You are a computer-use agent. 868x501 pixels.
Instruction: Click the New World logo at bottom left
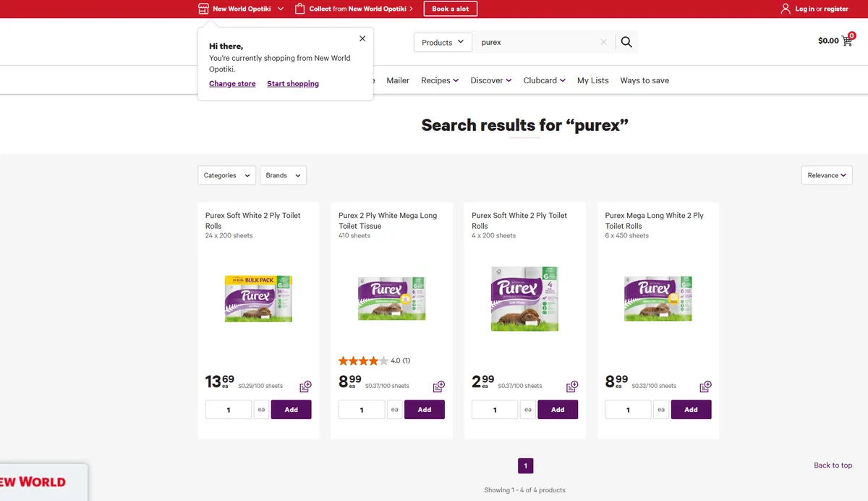pos(33,482)
